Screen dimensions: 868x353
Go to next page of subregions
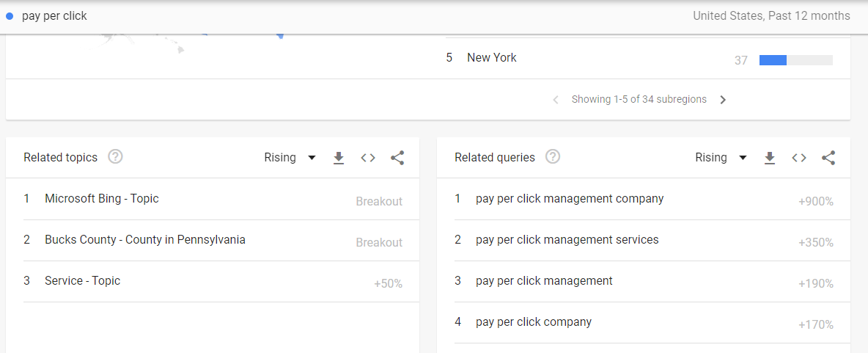723,100
